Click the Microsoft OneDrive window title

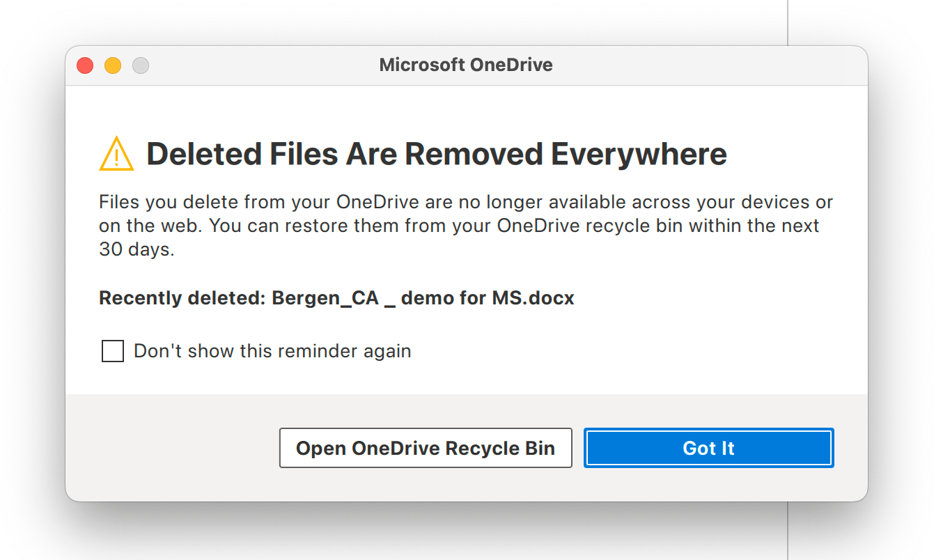466,65
